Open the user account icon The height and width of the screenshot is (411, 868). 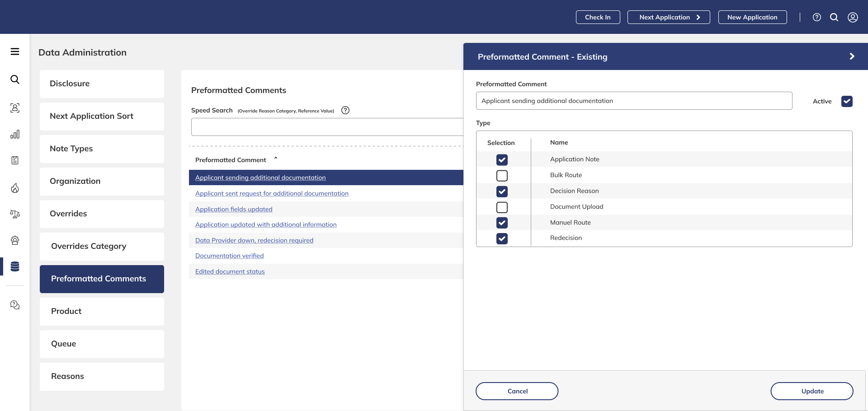[853, 17]
